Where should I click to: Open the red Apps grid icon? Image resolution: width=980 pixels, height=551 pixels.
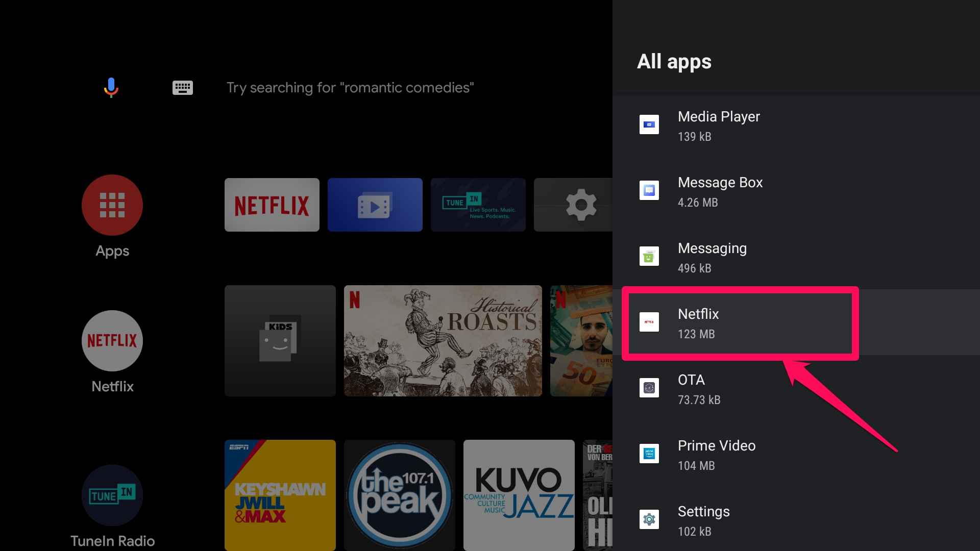(x=112, y=205)
